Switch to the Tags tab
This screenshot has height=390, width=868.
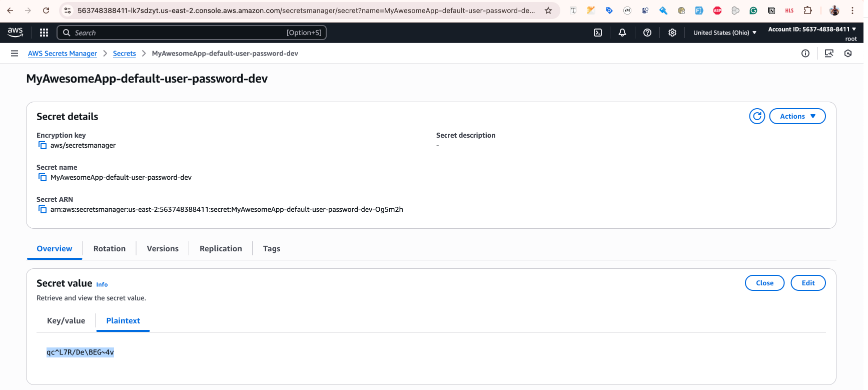click(272, 249)
